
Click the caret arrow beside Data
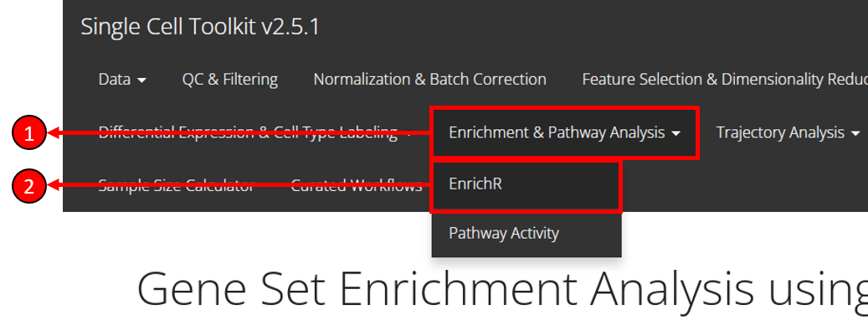click(141, 80)
